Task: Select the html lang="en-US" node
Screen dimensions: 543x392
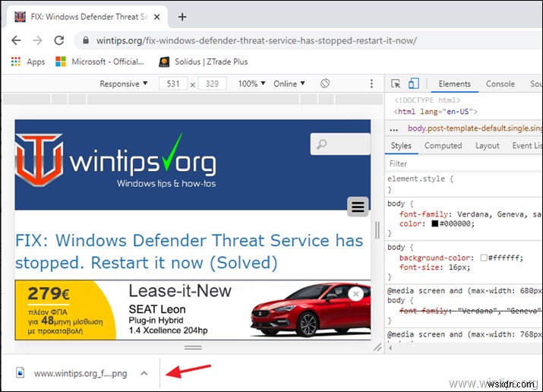Action: point(435,112)
